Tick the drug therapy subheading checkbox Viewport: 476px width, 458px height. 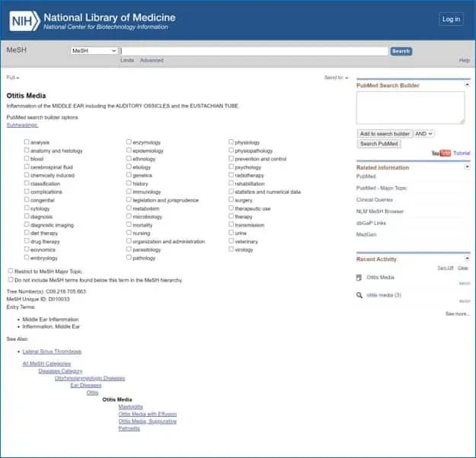(x=27, y=242)
